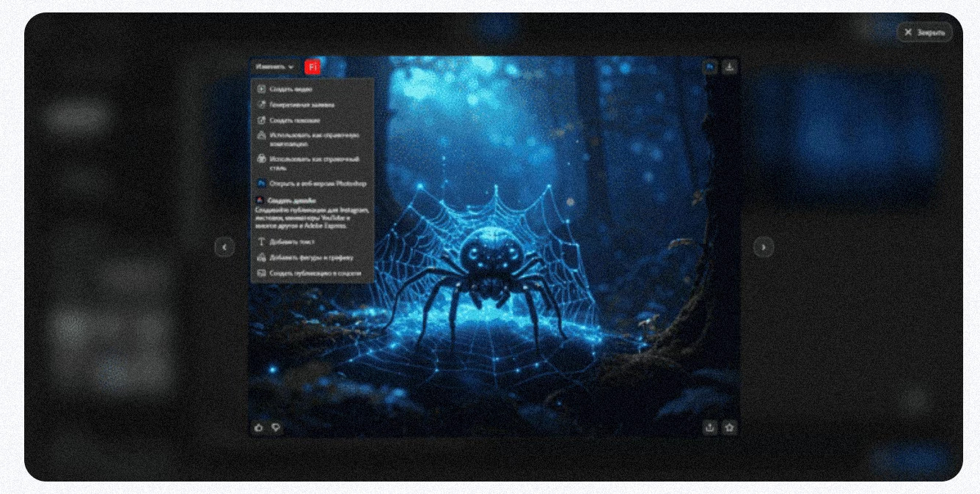Choose Генеративная заливка from the menu
980x494 pixels.
tap(301, 105)
